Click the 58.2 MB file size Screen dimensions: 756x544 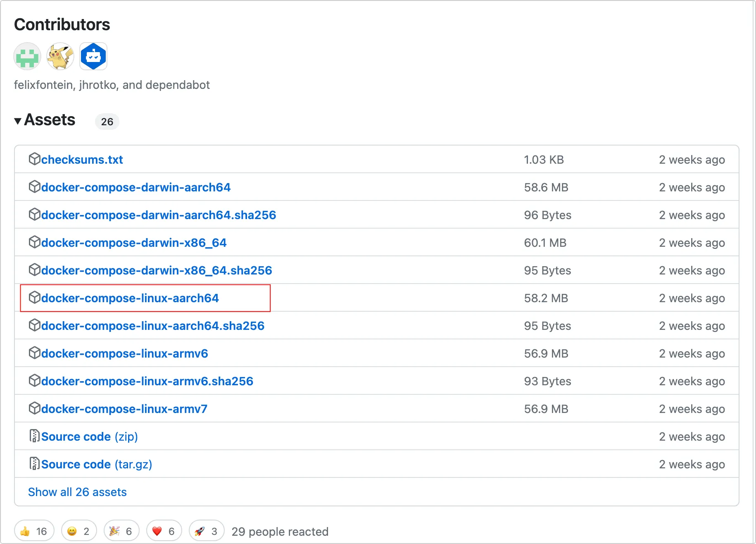(x=546, y=298)
